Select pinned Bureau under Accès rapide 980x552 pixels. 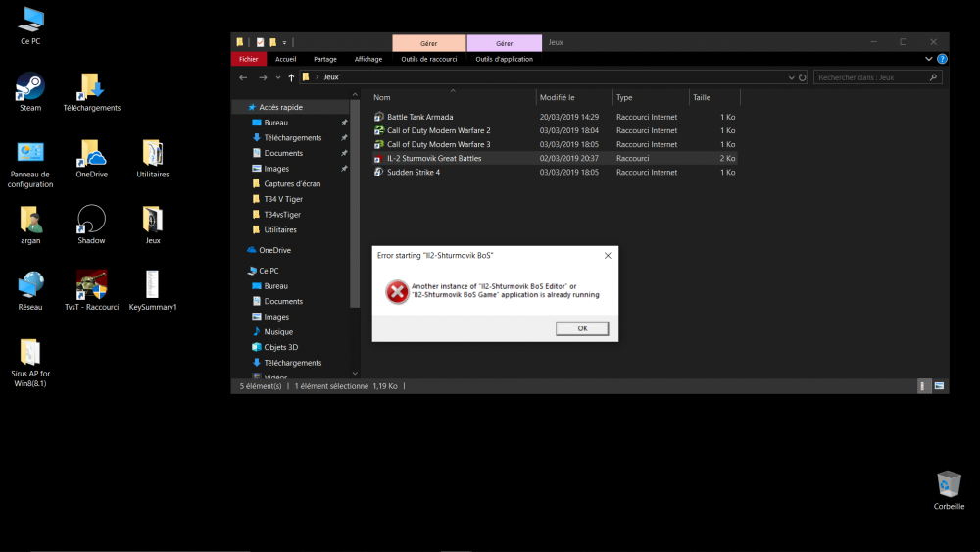(x=275, y=123)
